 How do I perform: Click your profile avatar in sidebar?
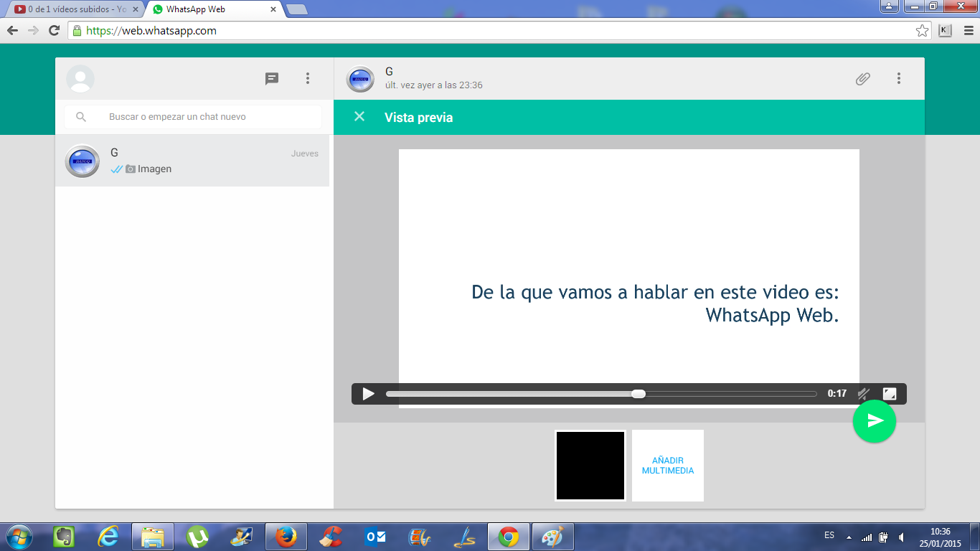(80, 79)
